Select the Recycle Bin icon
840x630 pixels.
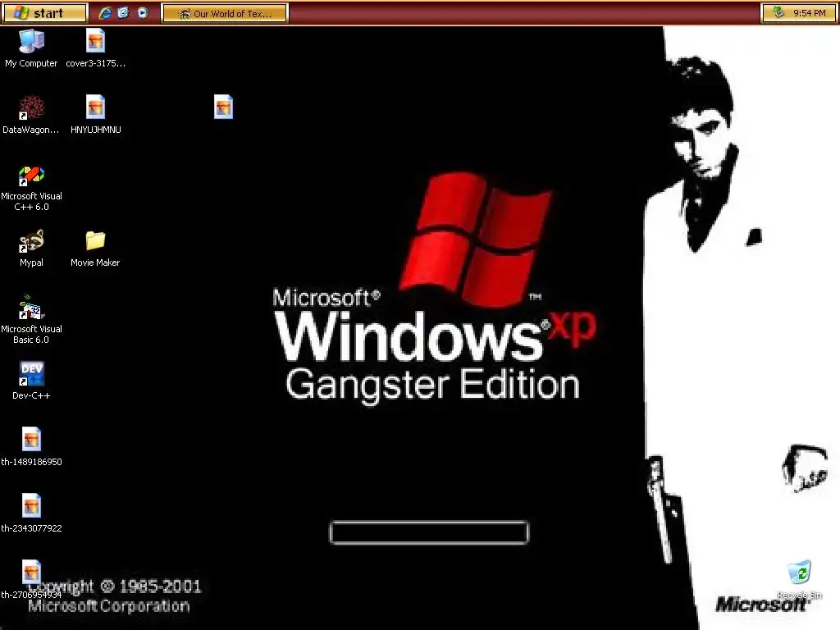pos(799,580)
